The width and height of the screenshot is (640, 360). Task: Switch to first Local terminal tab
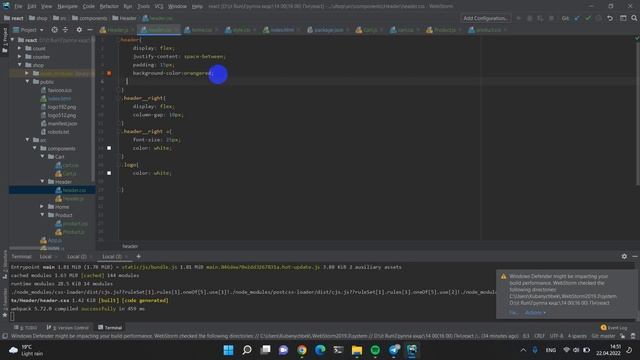click(x=47, y=256)
